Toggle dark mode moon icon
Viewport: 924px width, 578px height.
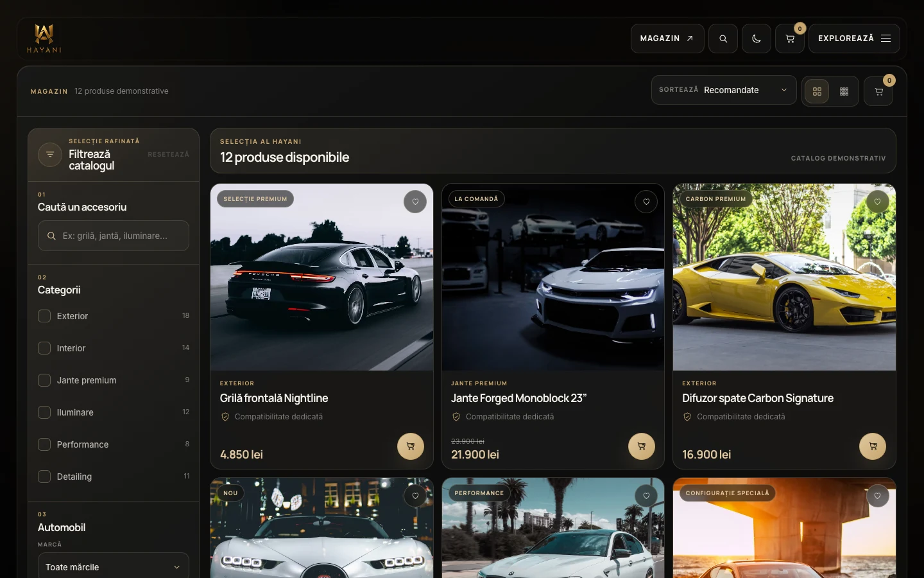pos(757,39)
